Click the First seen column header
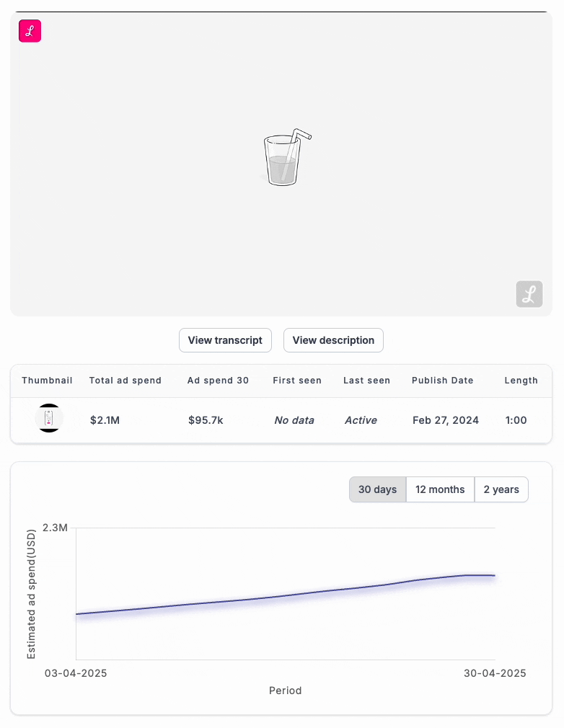The height and width of the screenshot is (728, 564). coord(297,381)
